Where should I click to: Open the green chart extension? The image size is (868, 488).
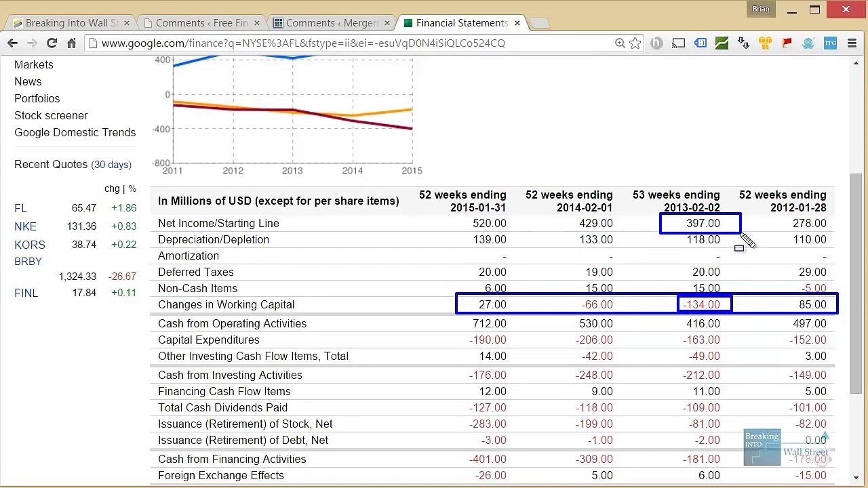pos(722,43)
